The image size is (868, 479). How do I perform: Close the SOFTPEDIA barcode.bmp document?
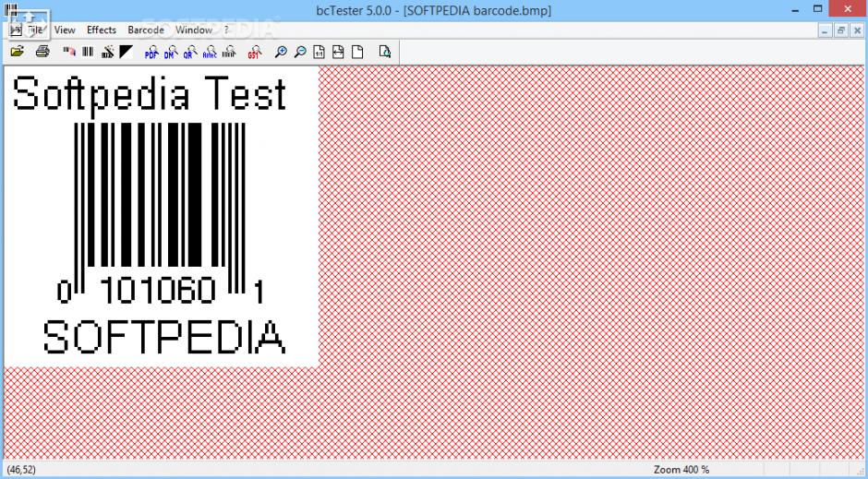pyautogui.click(x=857, y=31)
